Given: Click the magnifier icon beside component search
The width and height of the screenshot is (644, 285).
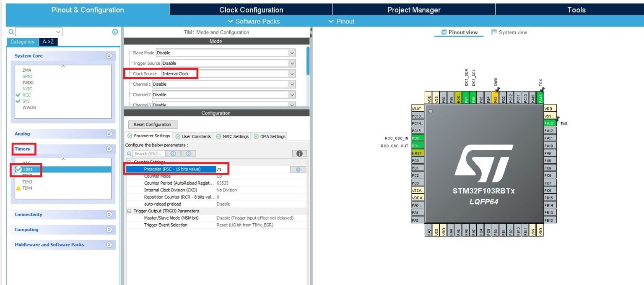Looking at the screenshot, I should [11, 31].
